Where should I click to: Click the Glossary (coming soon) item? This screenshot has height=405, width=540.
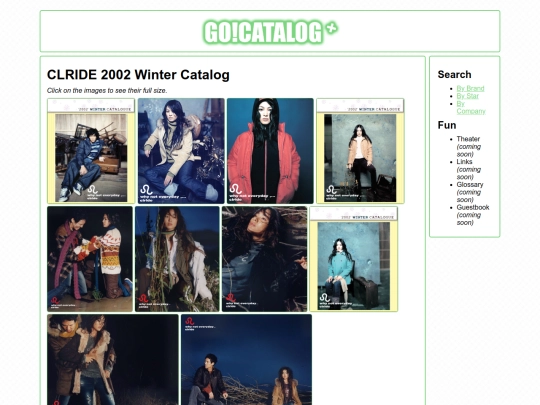(x=470, y=192)
